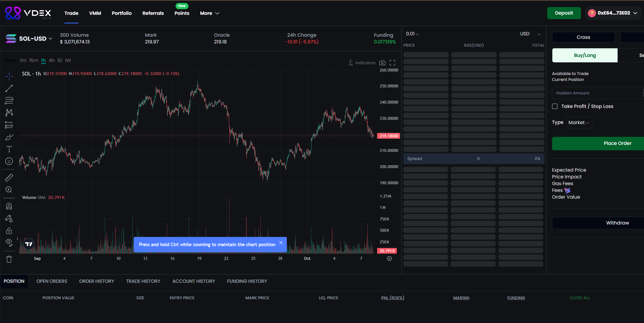Enter fullscreen chart mode
The width and height of the screenshot is (644, 323).
point(392,62)
